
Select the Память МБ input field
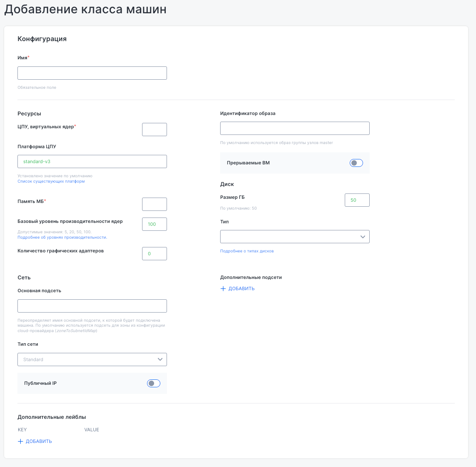tap(154, 204)
